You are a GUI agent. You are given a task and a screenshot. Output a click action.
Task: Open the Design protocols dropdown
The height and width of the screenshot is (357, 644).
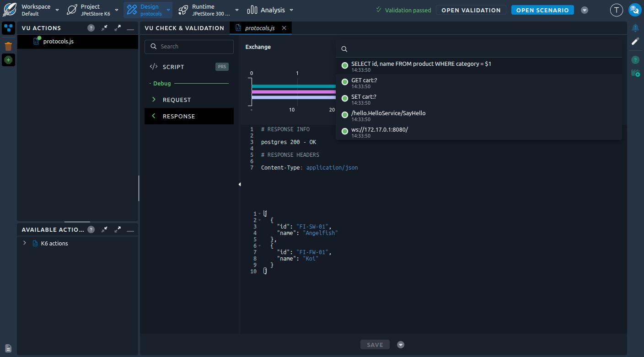pos(148,10)
